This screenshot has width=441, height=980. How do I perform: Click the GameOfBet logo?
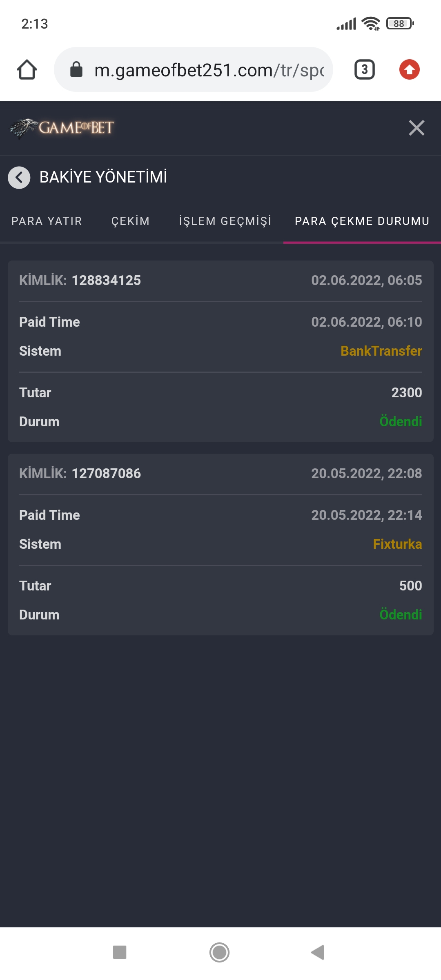pyautogui.click(x=62, y=128)
